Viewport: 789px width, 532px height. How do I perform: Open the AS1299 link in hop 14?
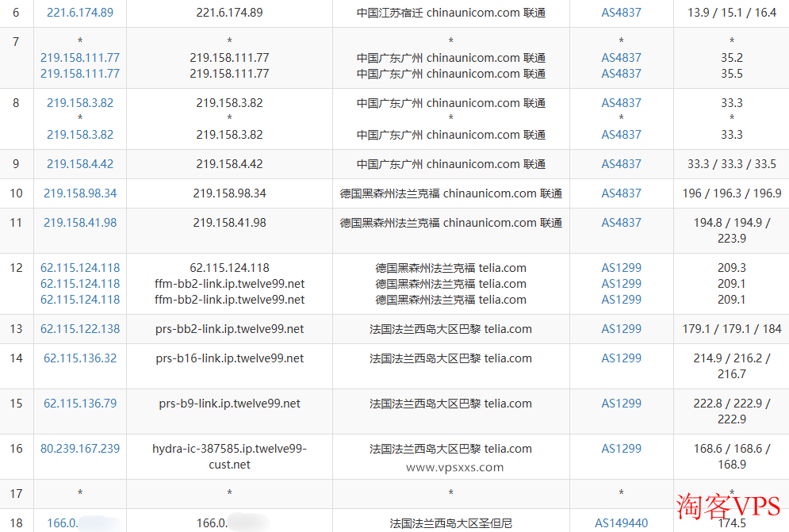622,358
